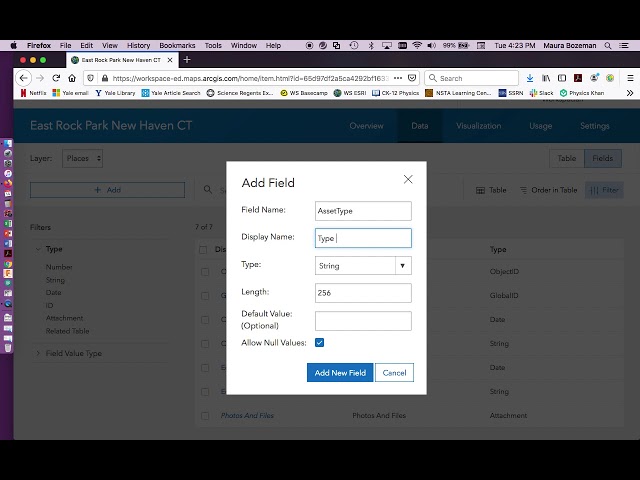
Task: Open Yale Library bookmark
Action: (x=115, y=93)
